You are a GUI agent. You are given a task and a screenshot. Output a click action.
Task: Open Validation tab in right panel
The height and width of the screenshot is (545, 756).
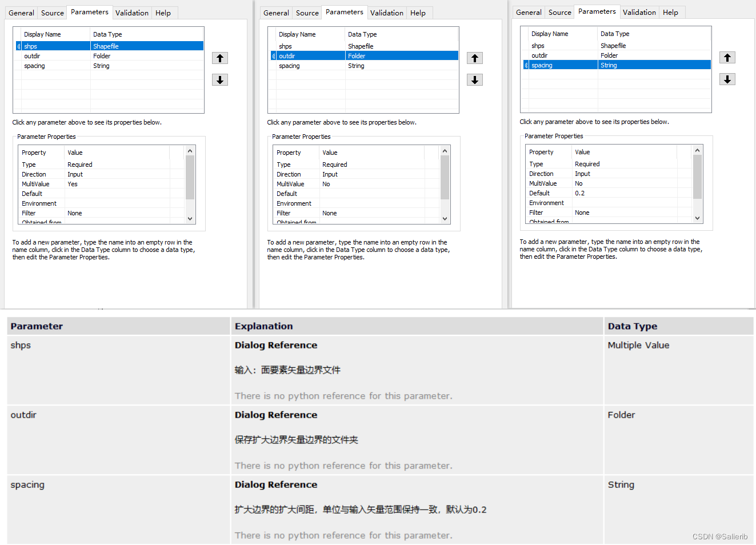[639, 12]
